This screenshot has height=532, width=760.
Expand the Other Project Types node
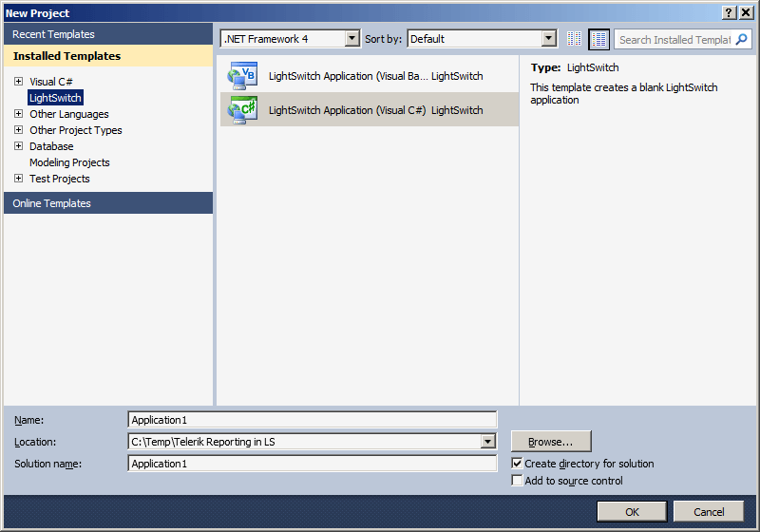pyautogui.click(x=18, y=129)
